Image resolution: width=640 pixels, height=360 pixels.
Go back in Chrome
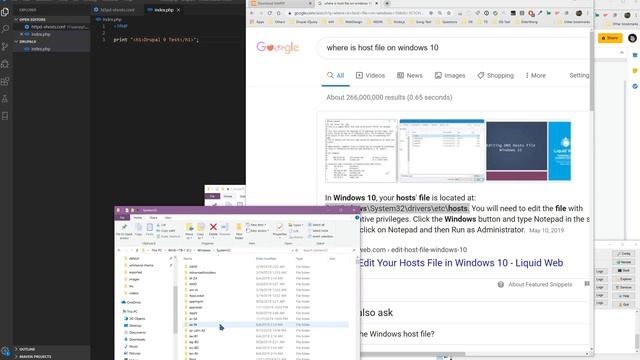(x=252, y=13)
